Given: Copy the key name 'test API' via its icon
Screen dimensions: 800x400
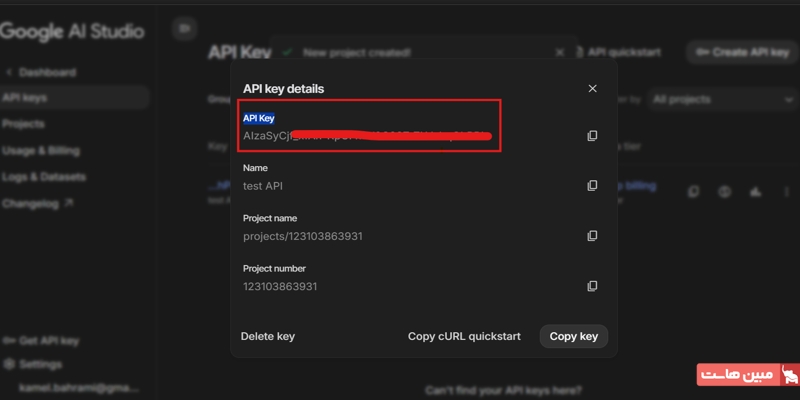Looking at the screenshot, I should [x=592, y=186].
